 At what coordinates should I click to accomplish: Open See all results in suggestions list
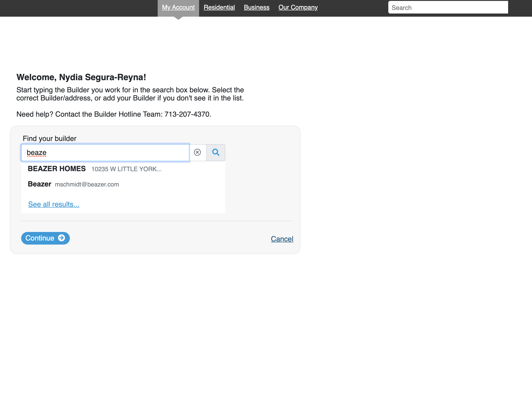point(54,204)
